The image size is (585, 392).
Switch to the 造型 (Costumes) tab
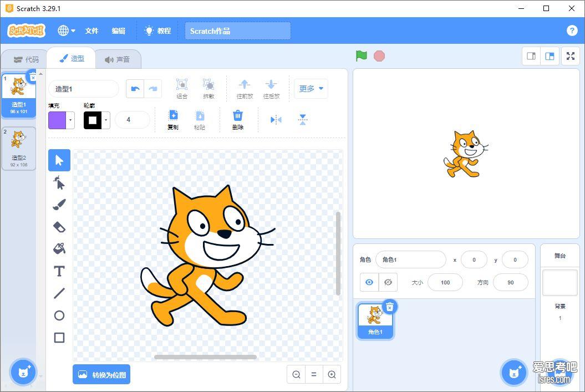coord(72,59)
